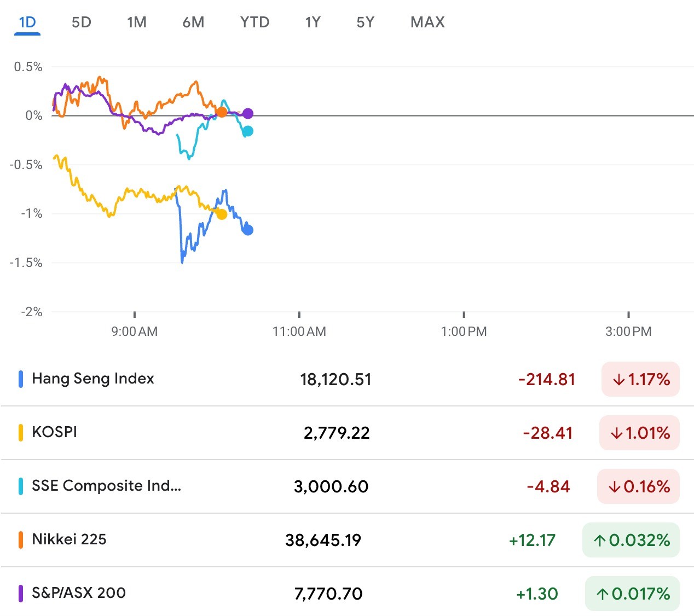Click the blue Hang Seng endpoint dot on chart
This screenshot has width=694, height=616.
coord(248,230)
